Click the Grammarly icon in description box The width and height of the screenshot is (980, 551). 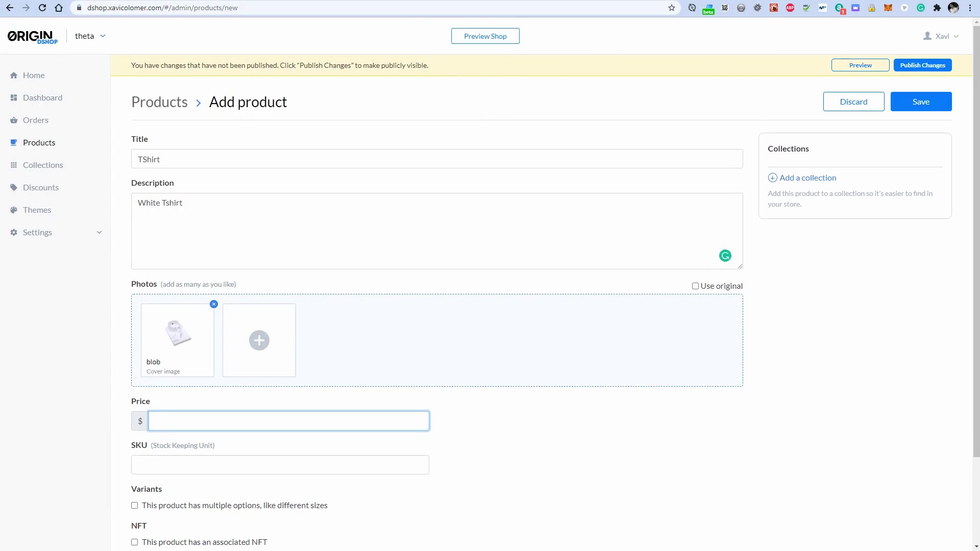click(x=725, y=256)
